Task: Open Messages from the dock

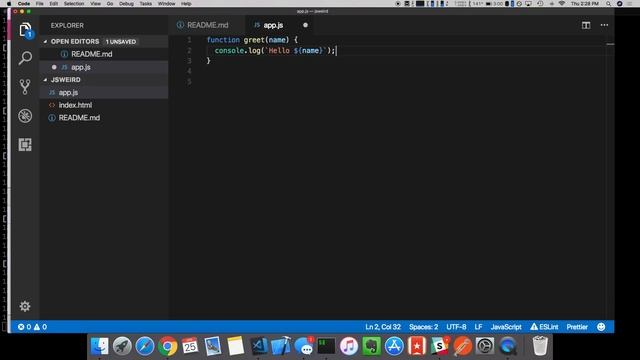Action: point(304,346)
